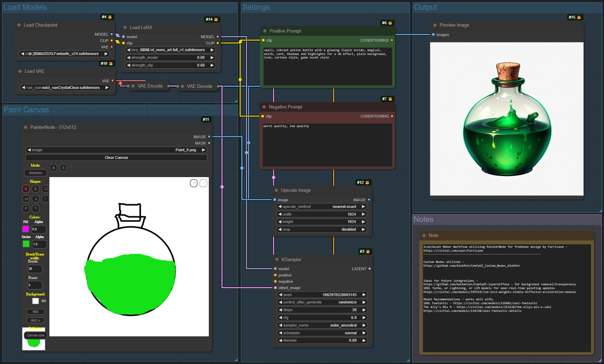Select the Text (T) shape tool
Screen dimensions: 604x364
(36, 209)
